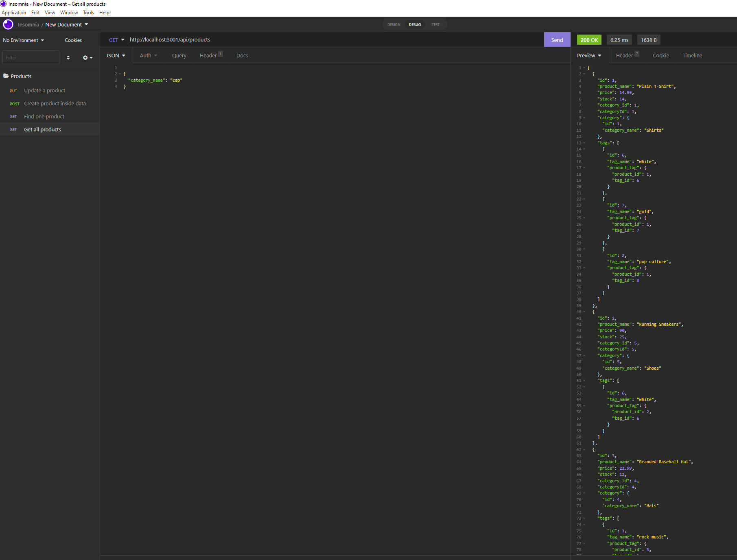
Task: Open the Docs tab
Action: click(x=242, y=55)
